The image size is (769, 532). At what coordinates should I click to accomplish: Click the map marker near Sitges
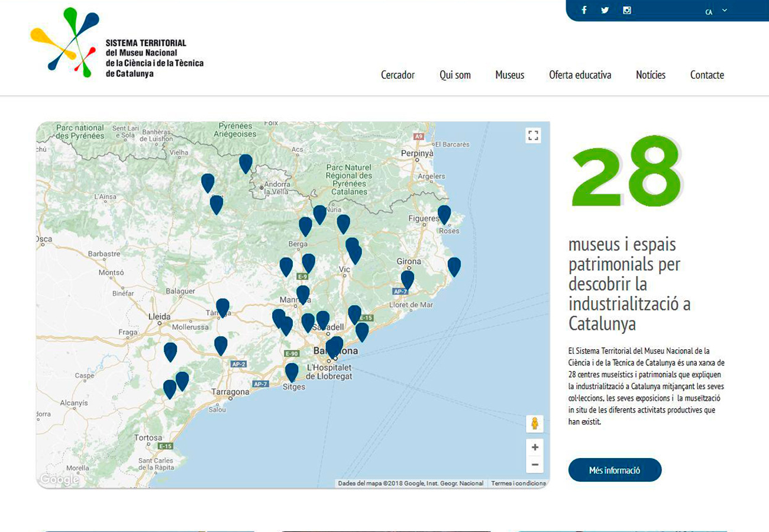coord(292,371)
